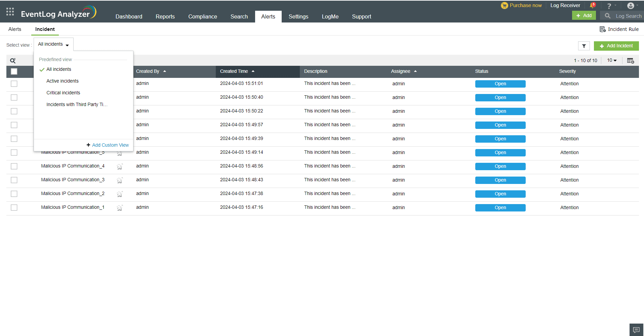This screenshot has height=336, width=644.
Task: Click the help question mark icon
Action: tap(609, 5)
